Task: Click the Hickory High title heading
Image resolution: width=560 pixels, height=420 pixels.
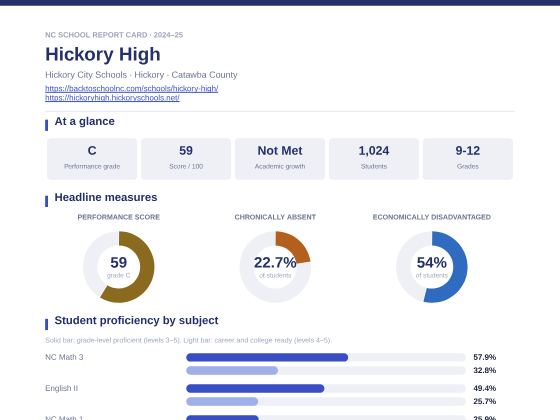Action: click(x=103, y=54)
